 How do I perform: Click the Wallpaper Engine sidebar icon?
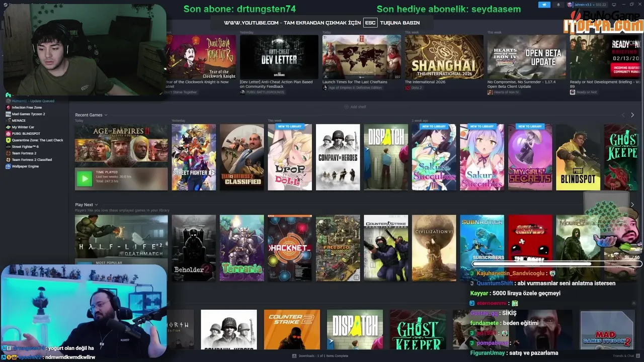click(x=8, y=166)
